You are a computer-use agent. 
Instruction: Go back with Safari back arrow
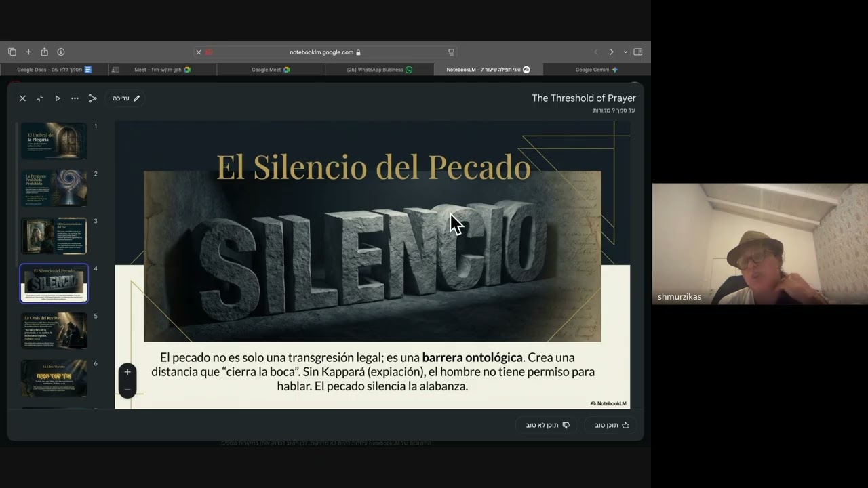click(x=596, y=52)
